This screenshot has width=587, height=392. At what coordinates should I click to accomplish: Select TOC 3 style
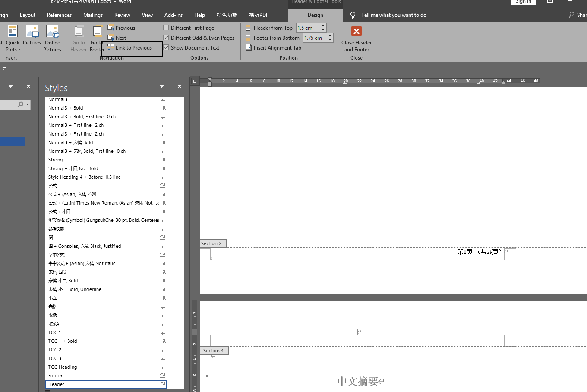click(106, 358)
